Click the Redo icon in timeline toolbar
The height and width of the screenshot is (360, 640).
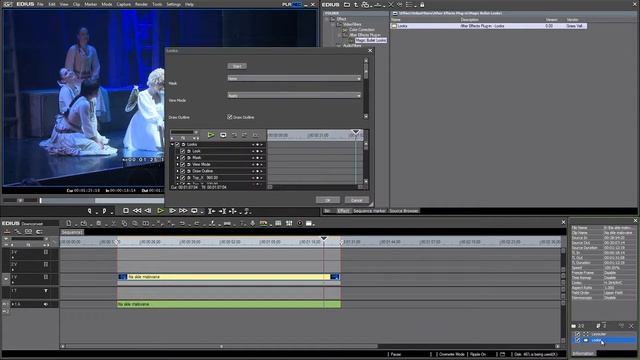tap(197, 223)
